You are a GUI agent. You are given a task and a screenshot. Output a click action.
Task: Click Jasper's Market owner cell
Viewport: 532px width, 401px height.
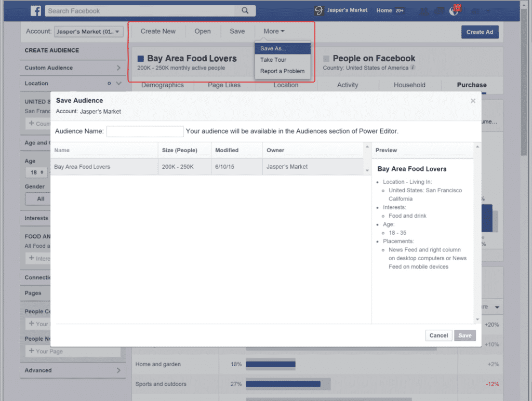pyautogui.click(x=287, y=167)
